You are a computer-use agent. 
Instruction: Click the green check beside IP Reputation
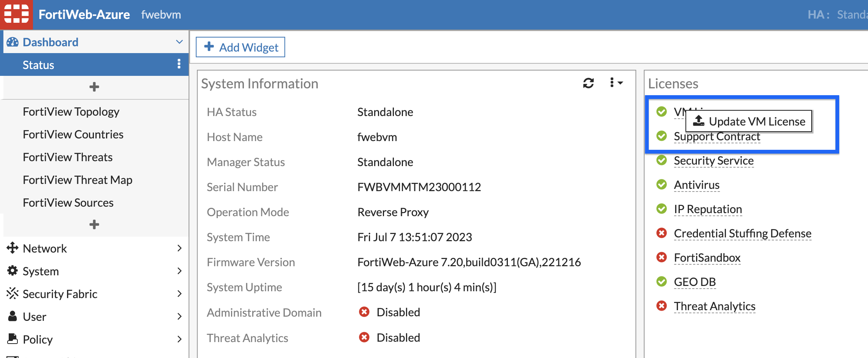pyautogui.click(x=662, y=209)
